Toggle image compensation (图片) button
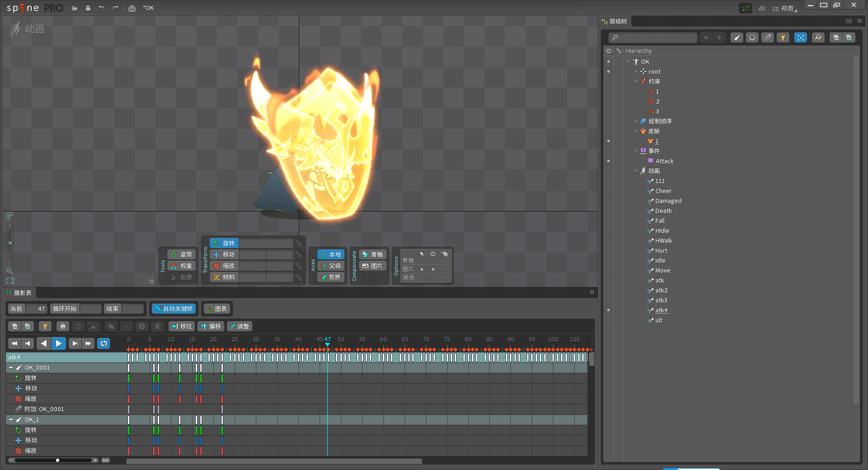This screenshot has height=470, width=868. 373,266
